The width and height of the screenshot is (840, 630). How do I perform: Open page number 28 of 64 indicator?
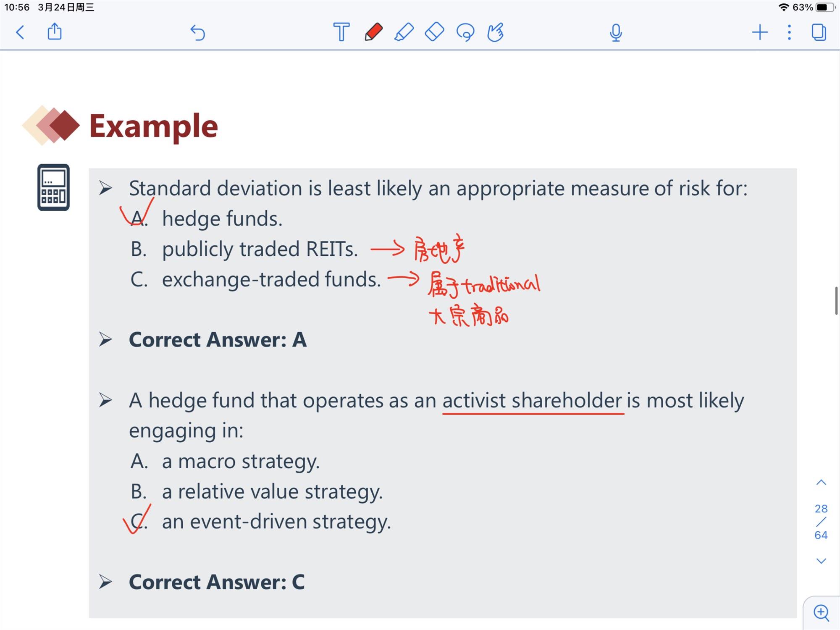pyautogui.click(x=821, y=522)
